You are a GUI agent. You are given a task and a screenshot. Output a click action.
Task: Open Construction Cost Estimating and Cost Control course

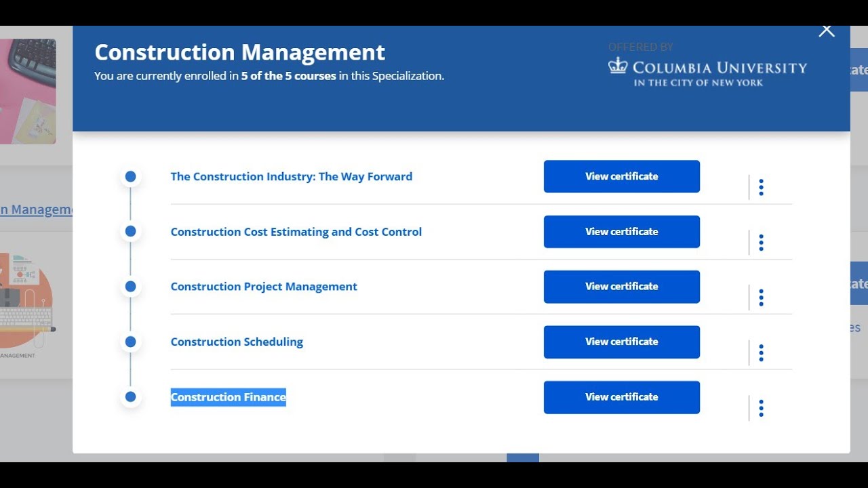296,232
